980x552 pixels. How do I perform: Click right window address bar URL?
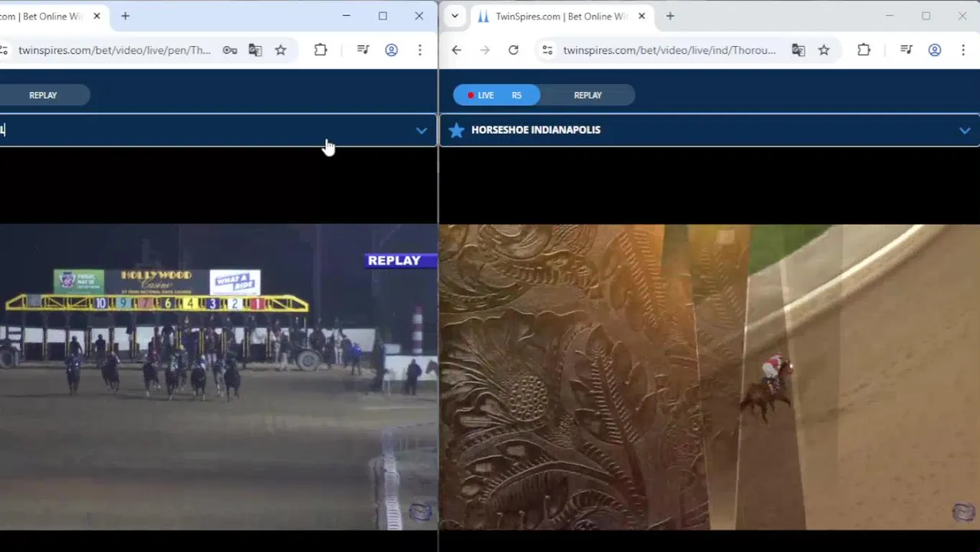pos(669,50)
